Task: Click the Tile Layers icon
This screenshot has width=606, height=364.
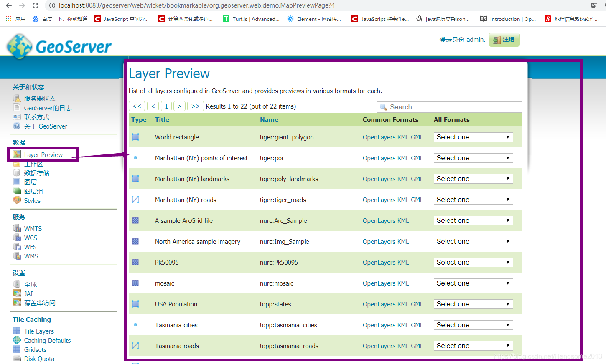Action: point(17,331)
